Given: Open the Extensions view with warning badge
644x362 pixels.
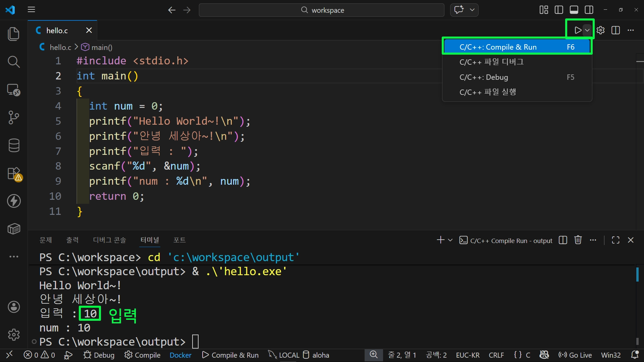Looking at the screenshot, I should coord(14,174).
